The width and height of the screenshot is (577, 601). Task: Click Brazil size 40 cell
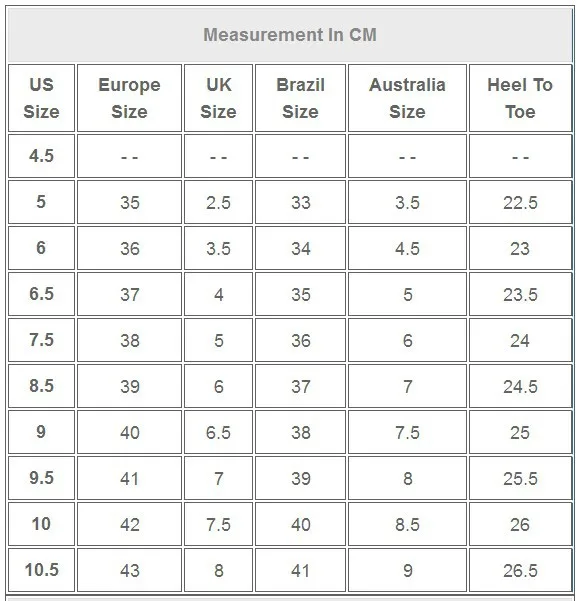point(300,524)
